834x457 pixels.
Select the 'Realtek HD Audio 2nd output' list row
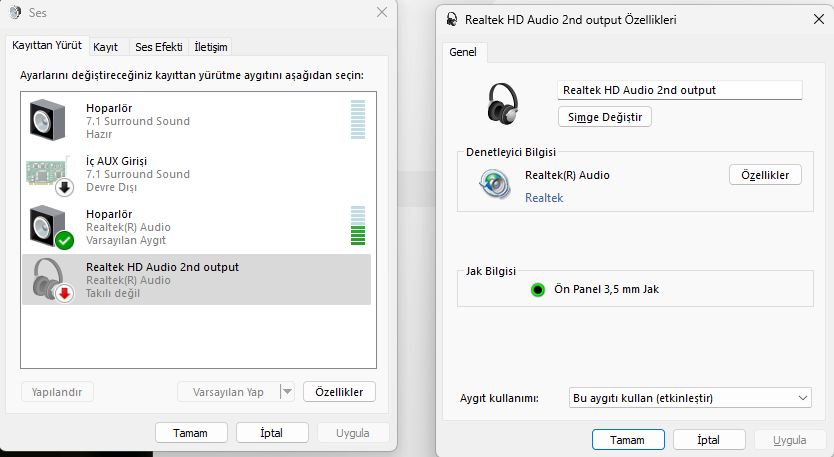[x=196, y=279]
